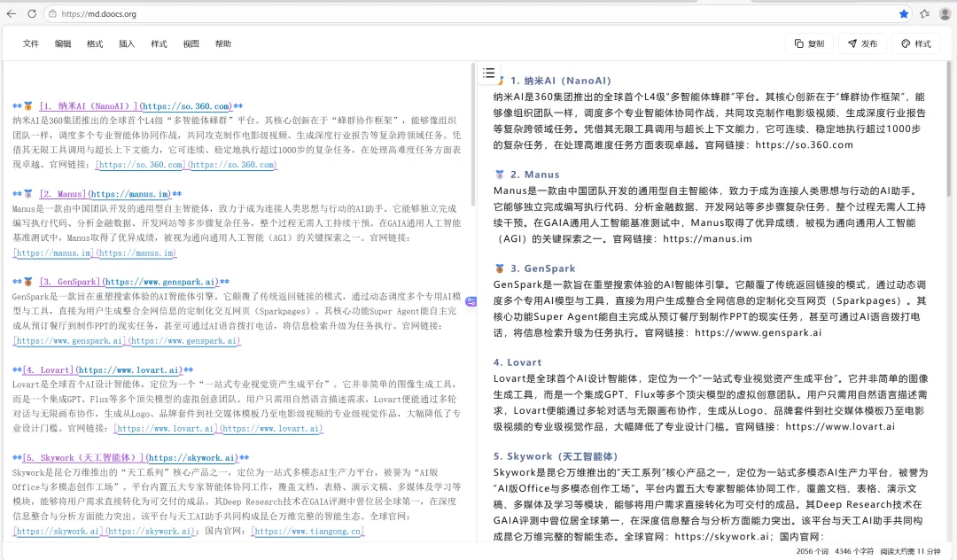The image size is (957, 560).
Task: Click preview text https://so.360.com
Action: pyautogui.click(x=804, y=145)
